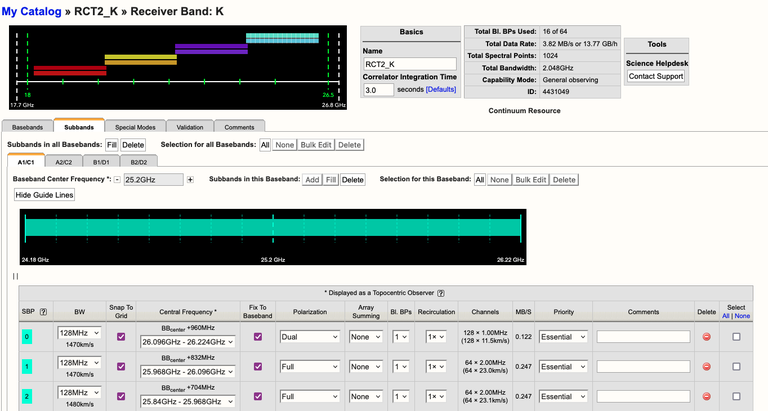Select the teal subband 0 index badge
768x411 pixels.
[x=28, y=337]
